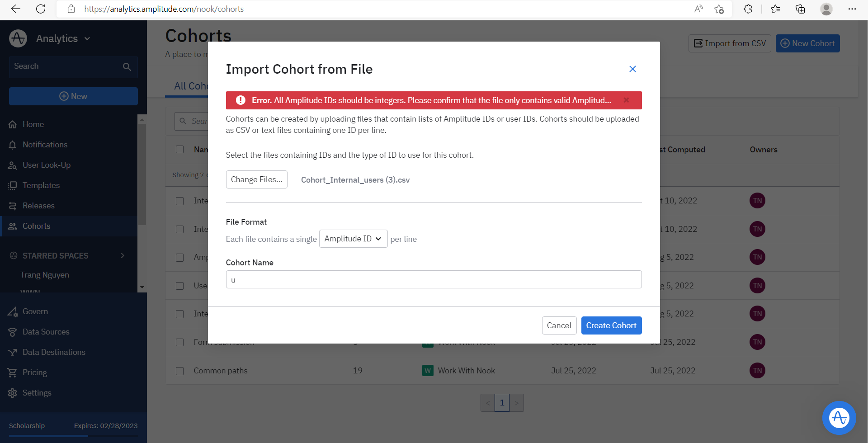
Task: Open browser Extensions
Action: pyautogui.click(x=748, y=9)
